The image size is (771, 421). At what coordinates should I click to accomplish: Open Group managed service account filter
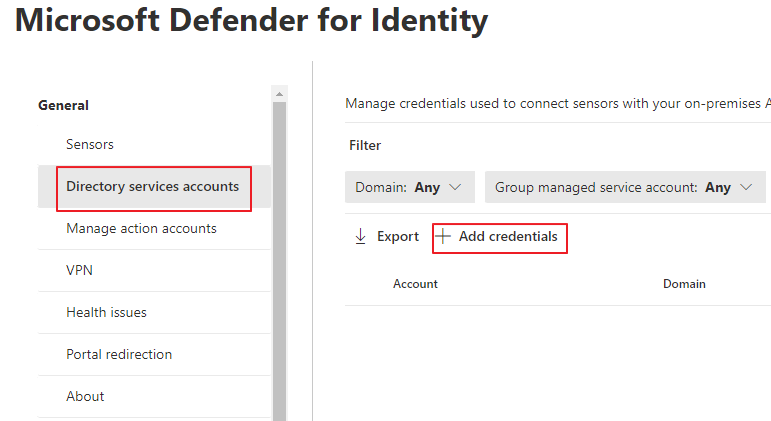click(625, 187)
